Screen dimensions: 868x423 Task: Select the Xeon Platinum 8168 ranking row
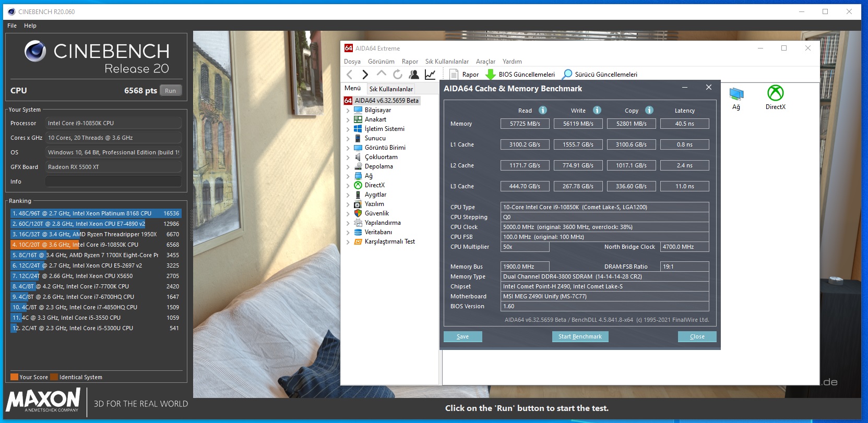[96, 213]
